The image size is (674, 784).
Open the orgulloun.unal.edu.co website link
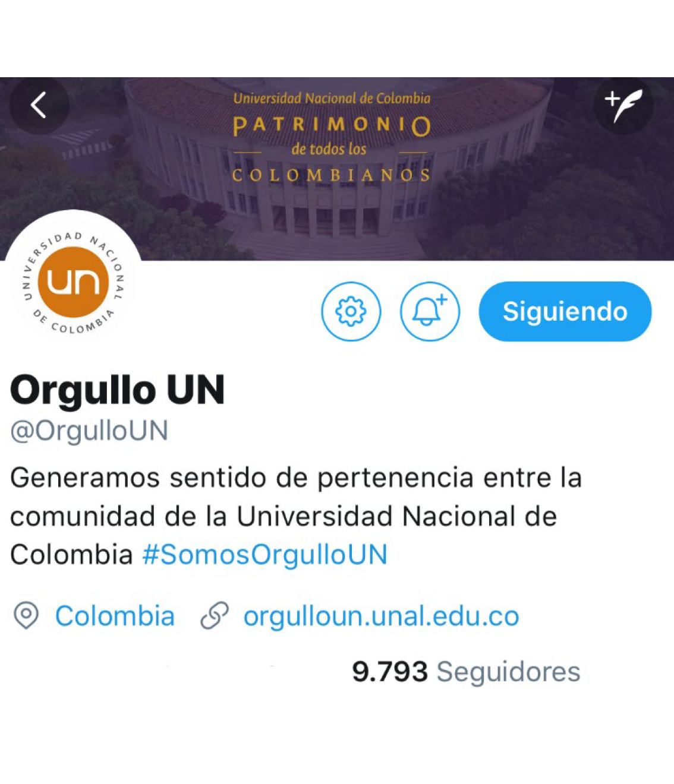381,616
